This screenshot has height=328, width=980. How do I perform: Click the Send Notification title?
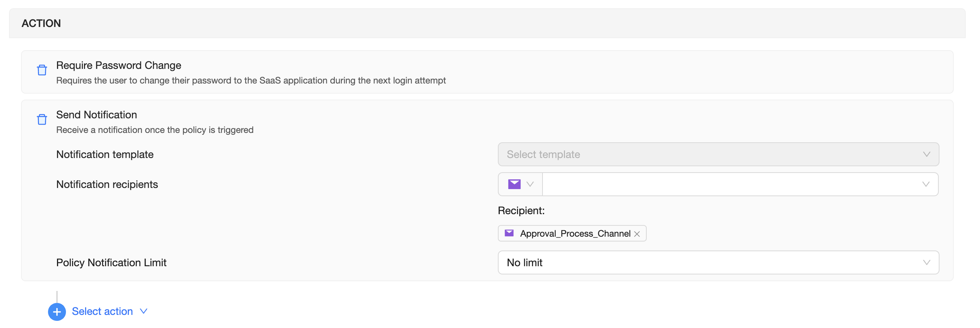[x=97, y=115]
